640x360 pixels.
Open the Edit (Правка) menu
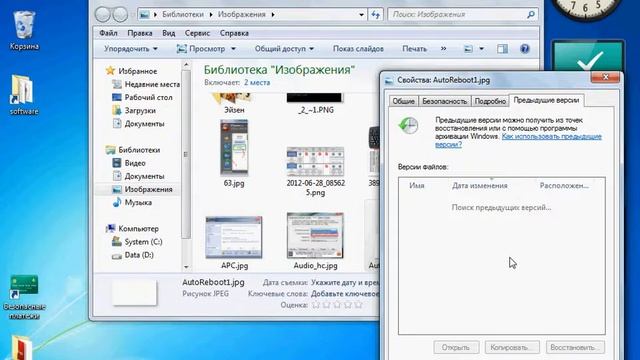pos(140,33)
